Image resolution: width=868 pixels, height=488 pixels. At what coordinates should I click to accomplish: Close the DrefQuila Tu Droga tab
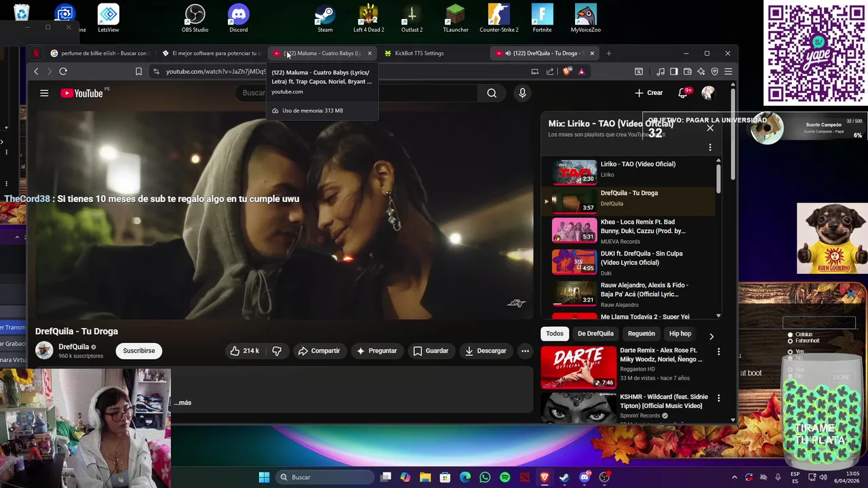pyautogui.click(x=592, y=53)
